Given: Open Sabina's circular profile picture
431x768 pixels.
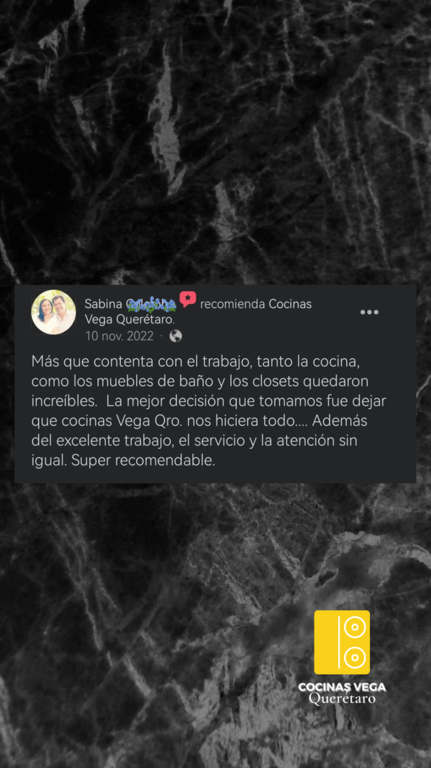Looking at the screenshot, I should 53,312.
